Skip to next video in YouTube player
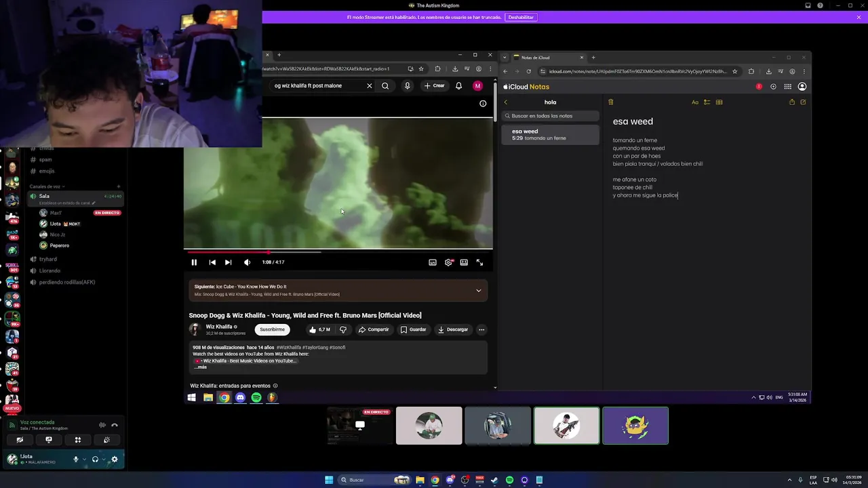Screen dimensions: 868x488 [228, 262]
